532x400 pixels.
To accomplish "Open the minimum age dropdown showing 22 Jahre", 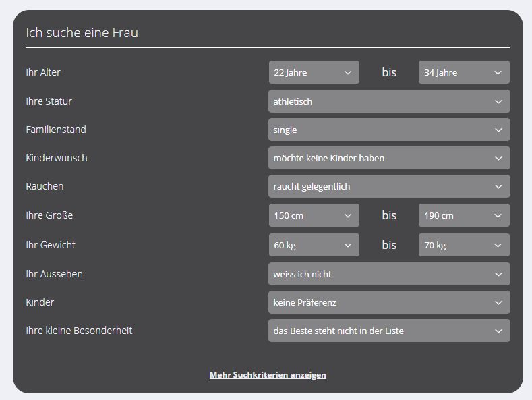I will pos(314,72).
